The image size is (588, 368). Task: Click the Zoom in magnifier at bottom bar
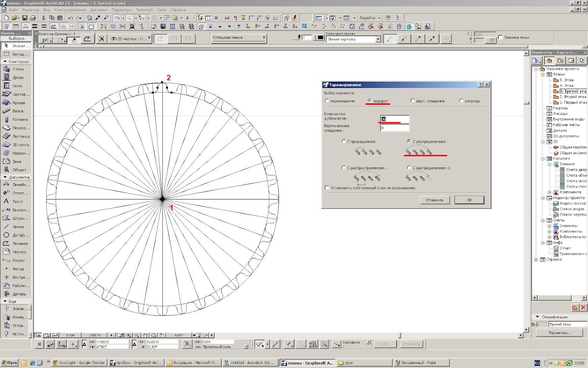coord(129,335)
